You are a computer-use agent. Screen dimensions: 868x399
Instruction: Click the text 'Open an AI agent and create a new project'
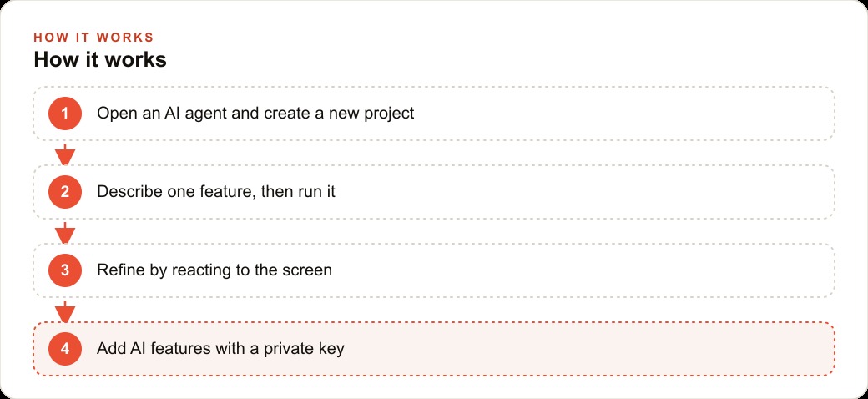[x=255, y=114]
